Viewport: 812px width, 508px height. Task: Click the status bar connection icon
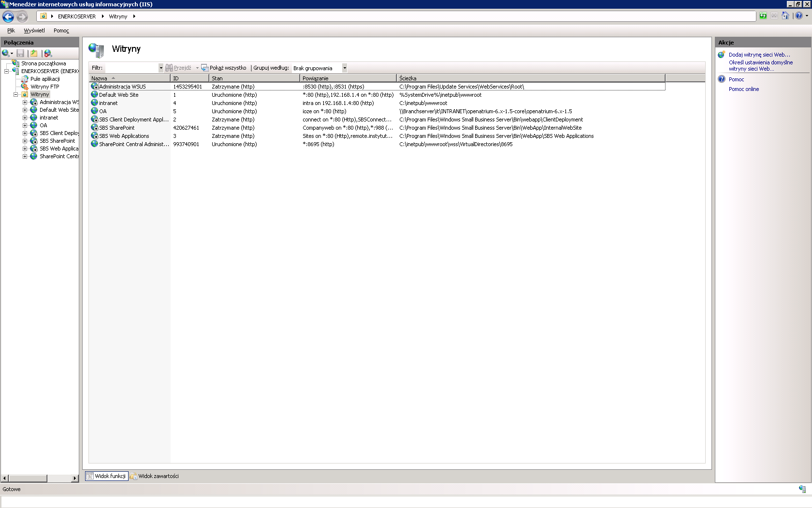pos(802,489)
